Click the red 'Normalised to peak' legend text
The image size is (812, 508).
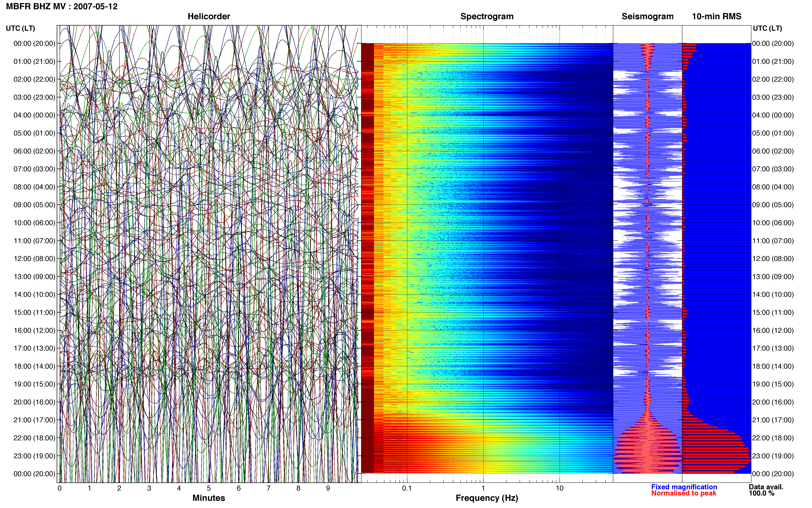684,493
